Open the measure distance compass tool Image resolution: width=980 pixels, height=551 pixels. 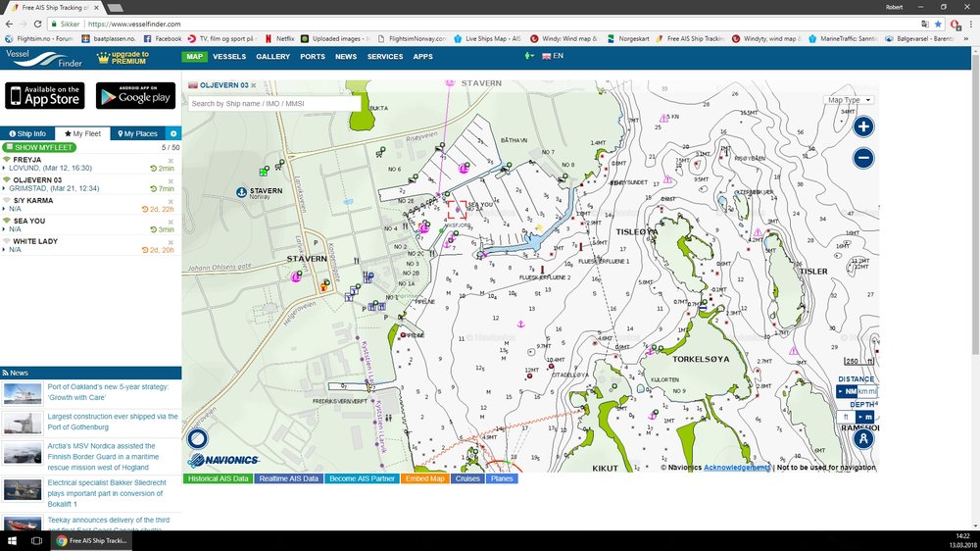[863, 439]
